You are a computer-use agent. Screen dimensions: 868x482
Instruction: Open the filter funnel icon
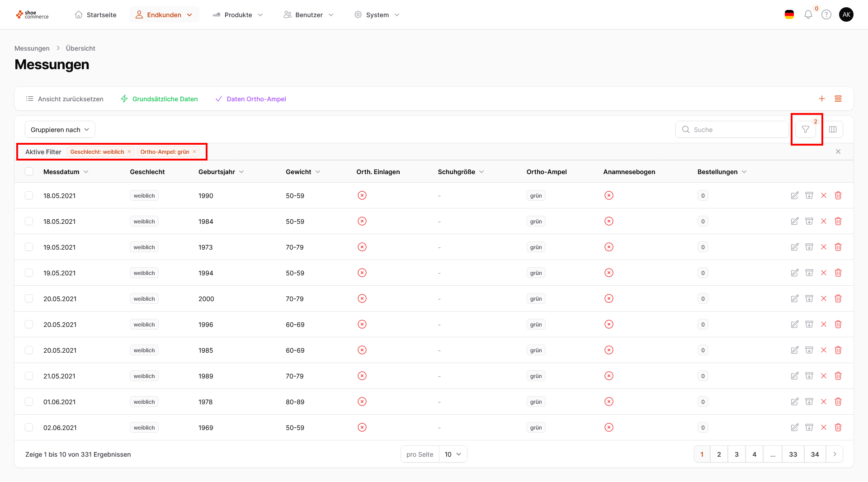(x=806, y=130)
